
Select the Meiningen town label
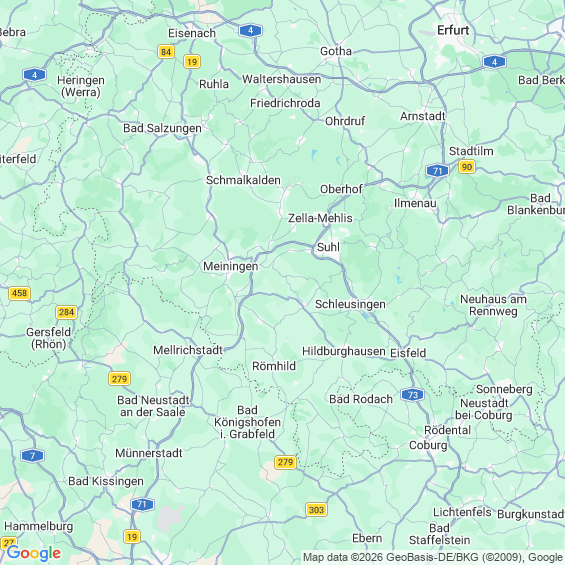pos(231,266)
